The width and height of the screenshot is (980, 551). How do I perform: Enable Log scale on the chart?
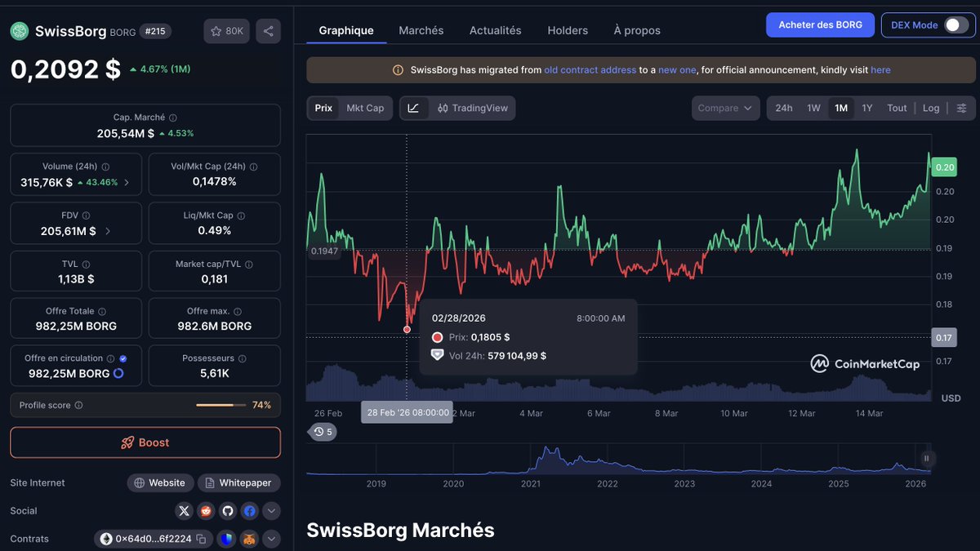[931, 108]
